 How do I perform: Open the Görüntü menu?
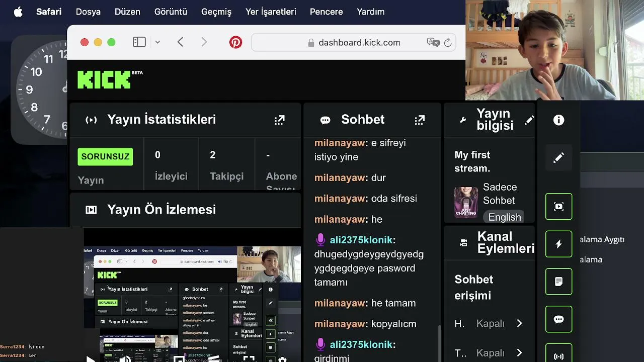pos(171,12)
